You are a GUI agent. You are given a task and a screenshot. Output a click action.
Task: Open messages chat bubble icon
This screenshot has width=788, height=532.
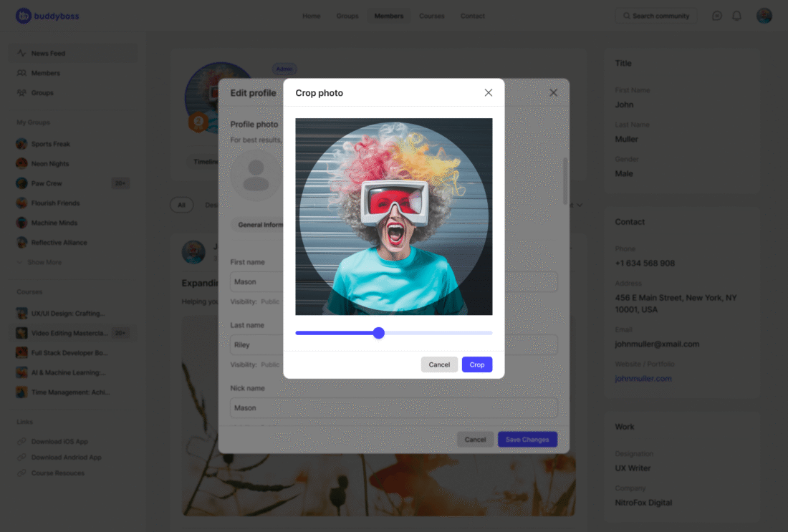[x=716, y=16]
